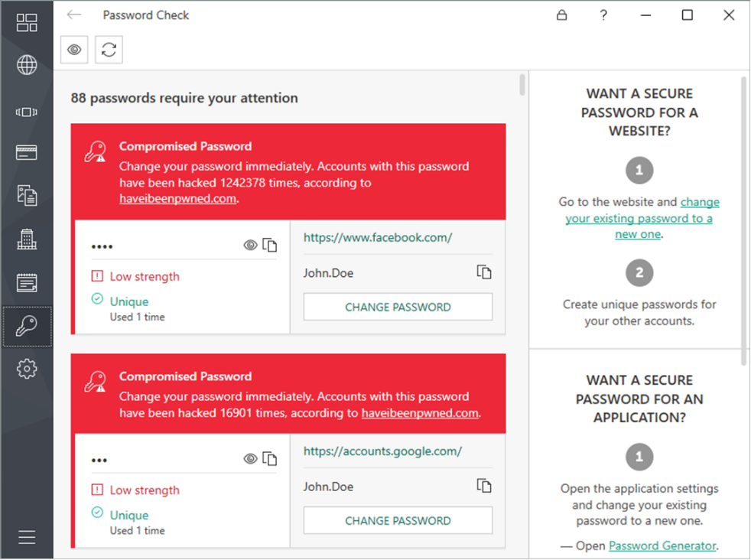Select the Password Check key icon
The image size is (751, 560).
click(x=27, y=327)
